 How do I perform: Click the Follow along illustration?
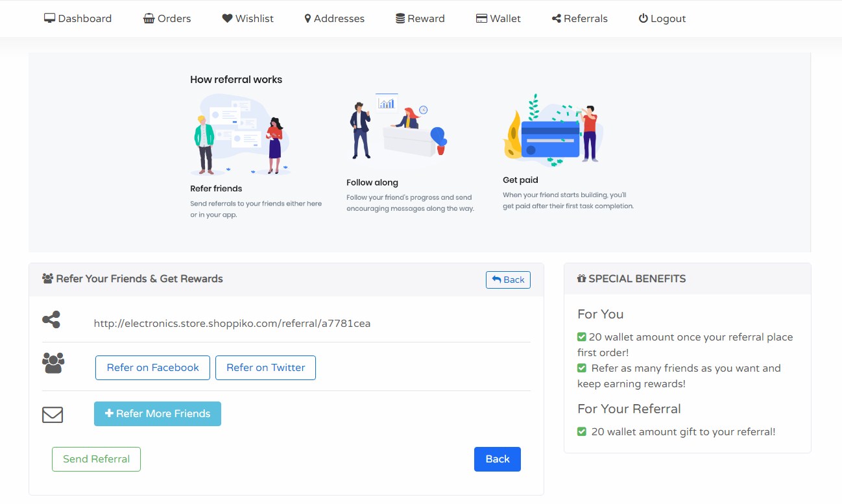(398, 127)
